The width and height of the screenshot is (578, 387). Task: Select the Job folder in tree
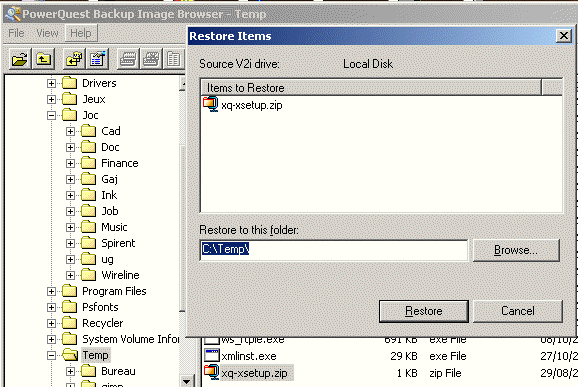pyautogui.click(x=110, y=211)
